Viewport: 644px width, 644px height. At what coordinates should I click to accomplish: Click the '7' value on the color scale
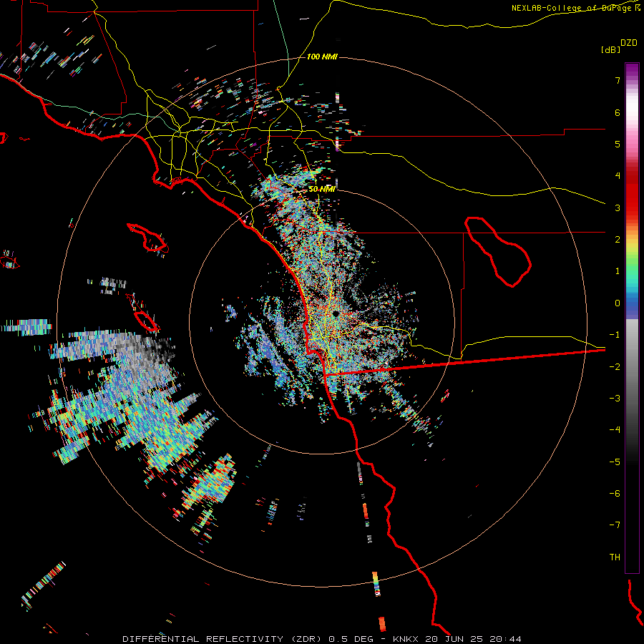pyautogui.click(x=618, y=80)
